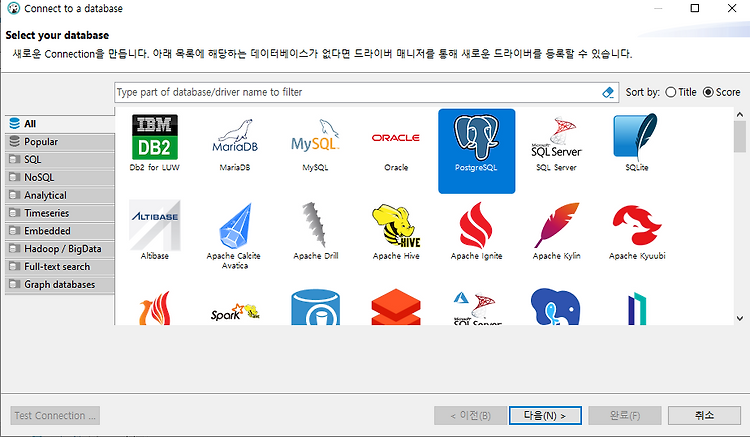Click the Test Connection button
Viewport: 750px width, 437px height.
55,415
